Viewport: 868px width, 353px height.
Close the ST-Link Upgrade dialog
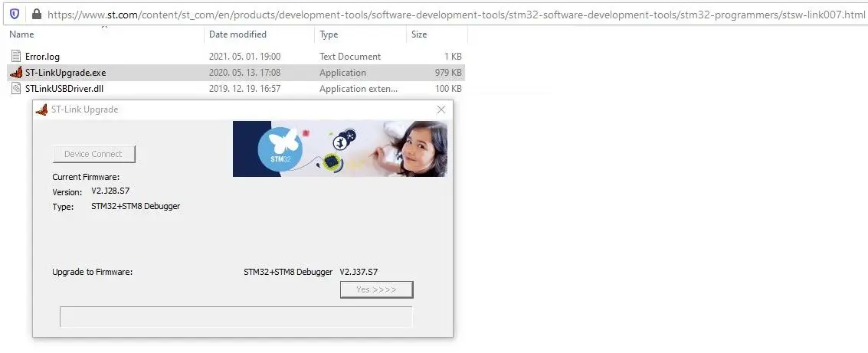pyautogui.click(x=441, y=109)
